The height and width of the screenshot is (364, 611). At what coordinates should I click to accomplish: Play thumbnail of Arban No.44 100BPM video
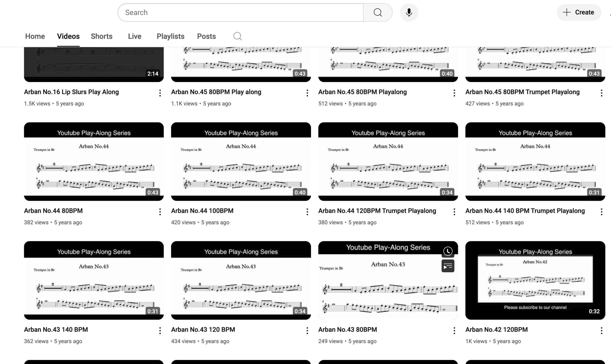[241, 161]
